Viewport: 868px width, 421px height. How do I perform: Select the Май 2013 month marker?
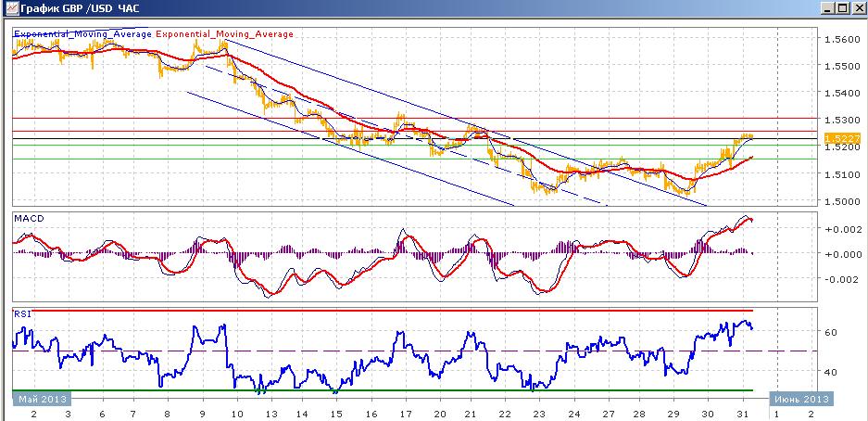(43, 399)
